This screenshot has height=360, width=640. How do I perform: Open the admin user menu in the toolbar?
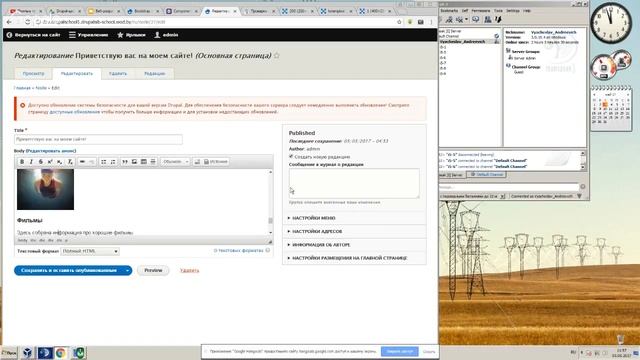[166, 35]
